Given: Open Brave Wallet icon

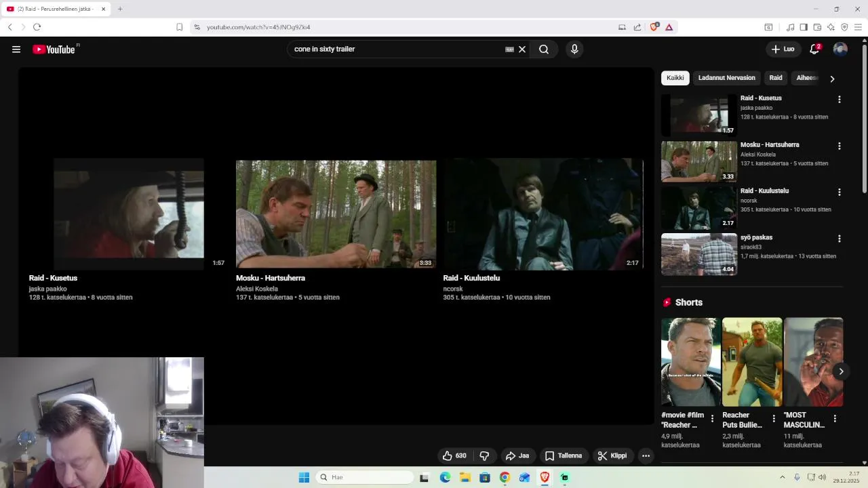Looking at the screenshot, I should pos(817,27).
